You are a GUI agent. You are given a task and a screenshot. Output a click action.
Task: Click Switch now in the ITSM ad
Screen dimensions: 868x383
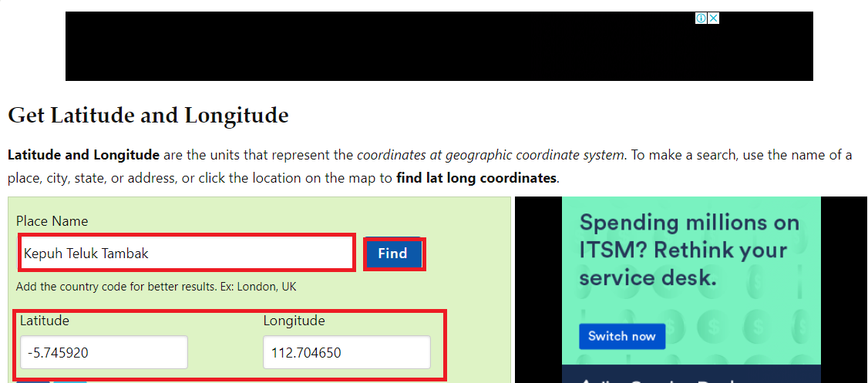point(621,336)
